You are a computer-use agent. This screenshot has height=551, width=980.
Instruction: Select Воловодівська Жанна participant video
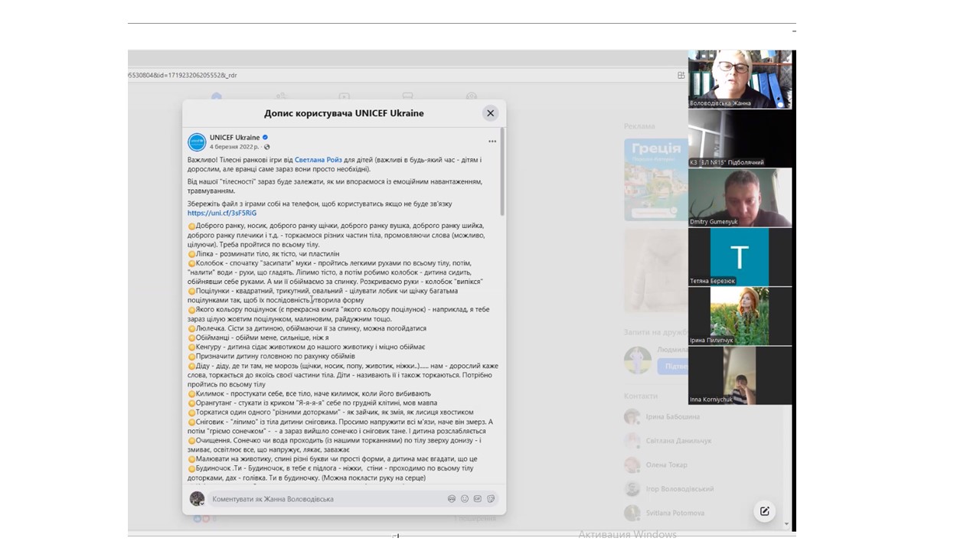pyautogui.click(x=740, y=80)
